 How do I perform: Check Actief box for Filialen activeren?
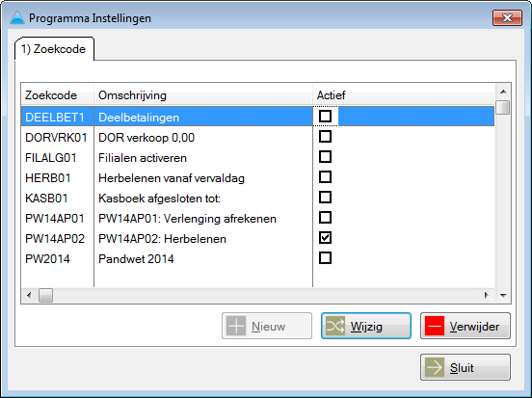[325, 157]
